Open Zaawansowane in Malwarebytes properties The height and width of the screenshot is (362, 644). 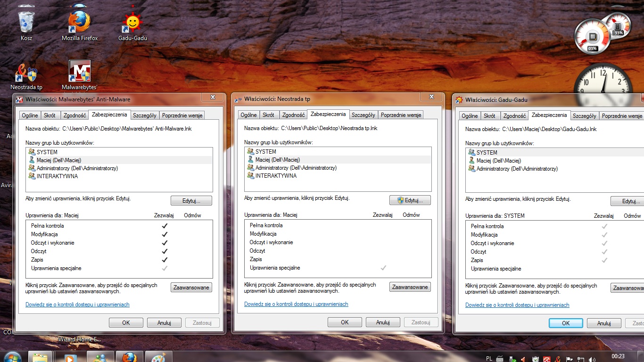pos(191,288)
